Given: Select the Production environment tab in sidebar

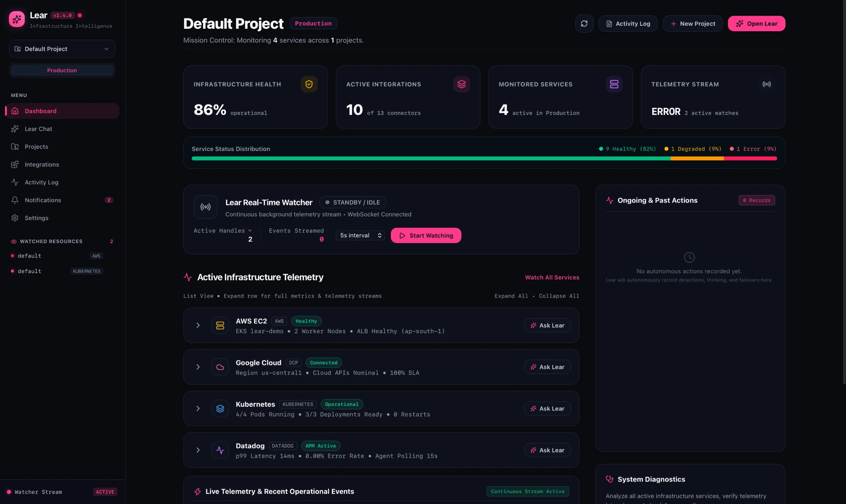Looking at the screenshot, I should [x=62, y=70].
